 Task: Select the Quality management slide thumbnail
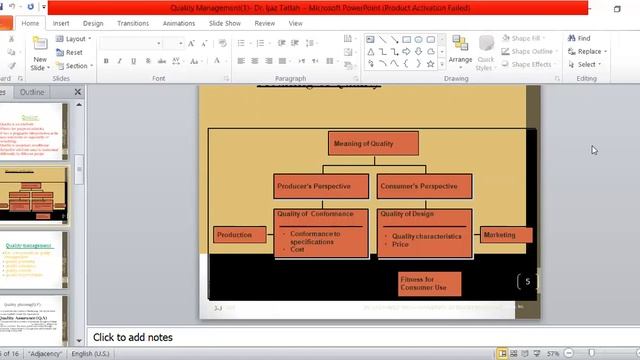(x=33, y=260)
